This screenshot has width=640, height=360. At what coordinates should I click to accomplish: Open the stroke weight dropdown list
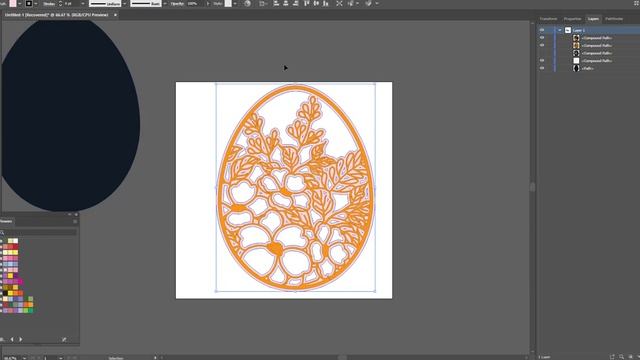[x=83, y=4]
